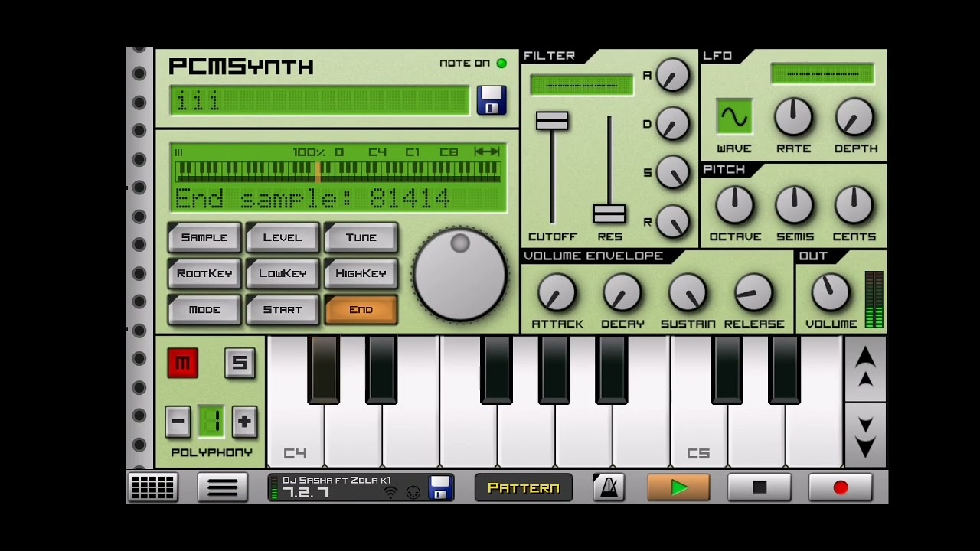Click the Wi-Fi icon in song display

click(390, 492)
